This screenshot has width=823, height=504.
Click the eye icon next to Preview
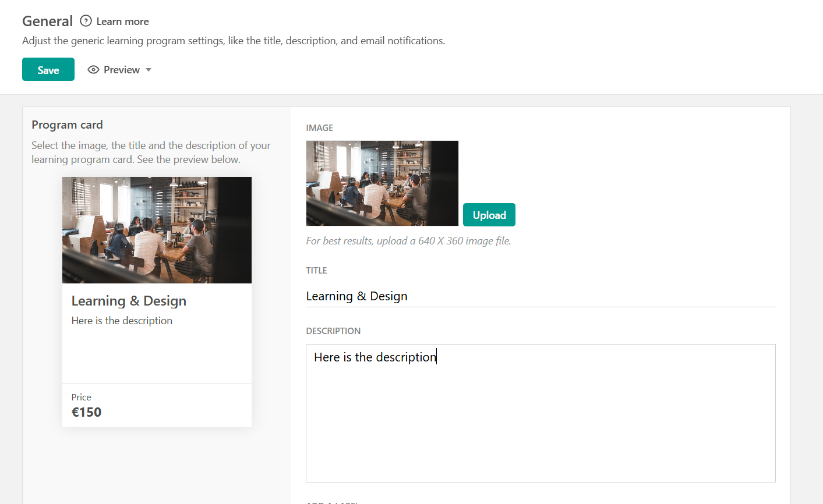(x=93, y=70)
